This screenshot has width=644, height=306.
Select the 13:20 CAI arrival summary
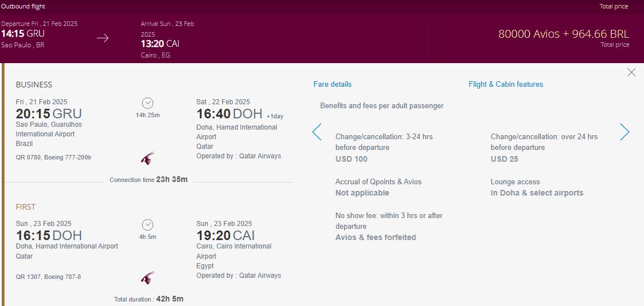click(x=160, y=44)
